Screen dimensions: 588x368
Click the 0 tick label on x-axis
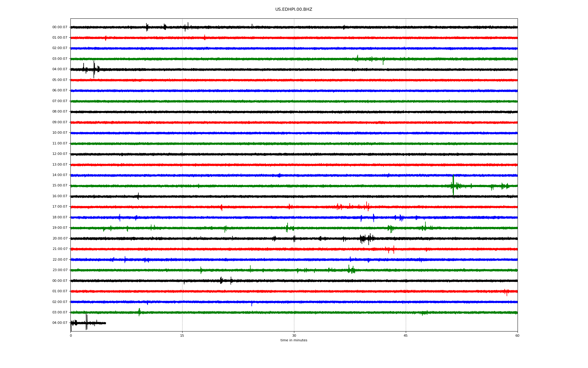pos(71,335)
